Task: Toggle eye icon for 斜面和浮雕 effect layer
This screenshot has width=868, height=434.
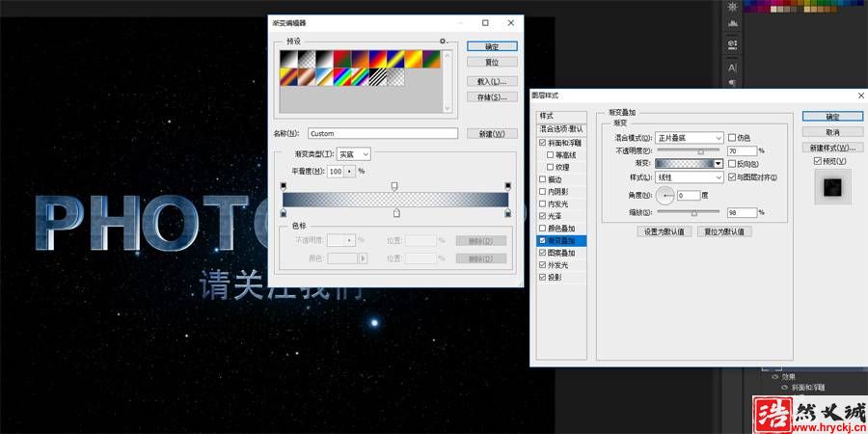Action: coord(784,388)
